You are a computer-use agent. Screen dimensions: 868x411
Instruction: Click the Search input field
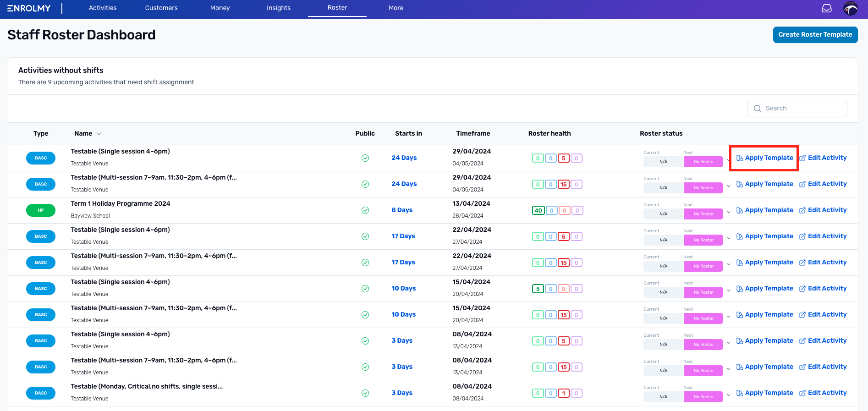[797, 109]
